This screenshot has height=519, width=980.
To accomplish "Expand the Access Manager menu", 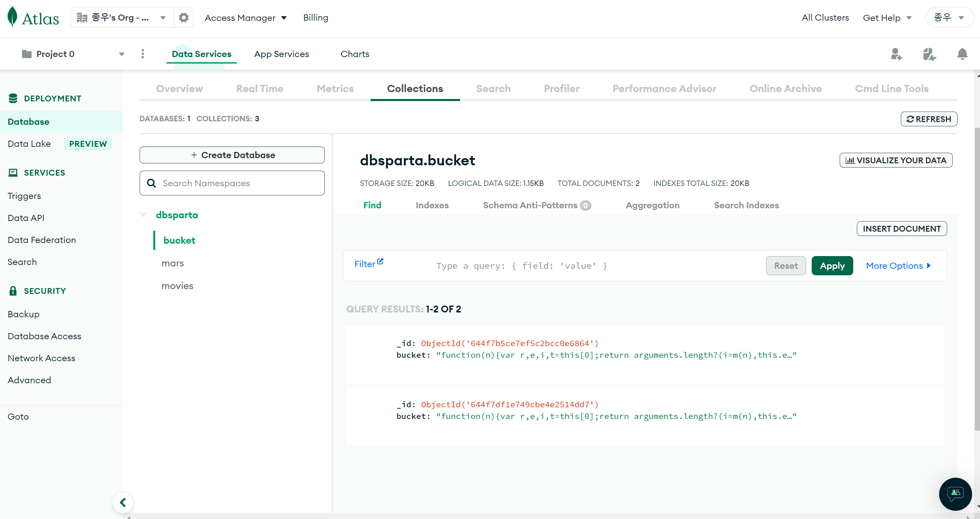I will coord(246,18).
